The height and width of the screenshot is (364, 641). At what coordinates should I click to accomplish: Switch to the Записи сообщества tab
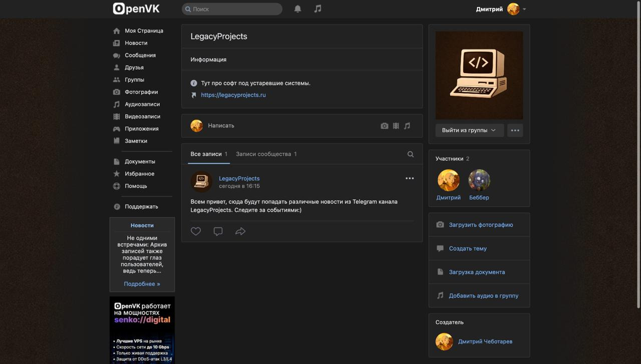pyautogui.click(x=266, y=154)
